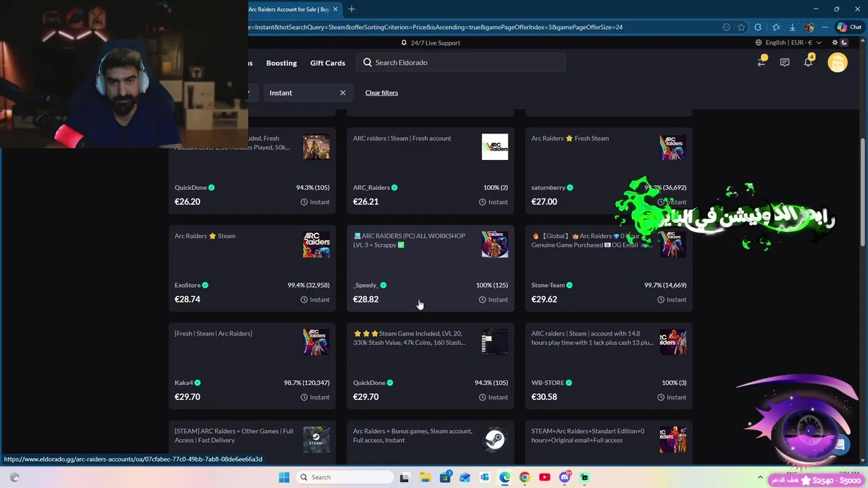Open ARC_Raiders seller thumbnail image
This screenshot has width=868, height=488.
point(495,147)
